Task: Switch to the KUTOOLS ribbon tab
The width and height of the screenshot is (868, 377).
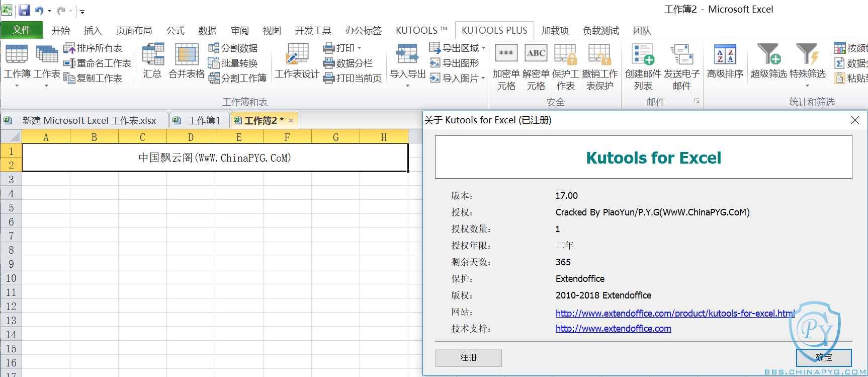Action: (421, 31)
